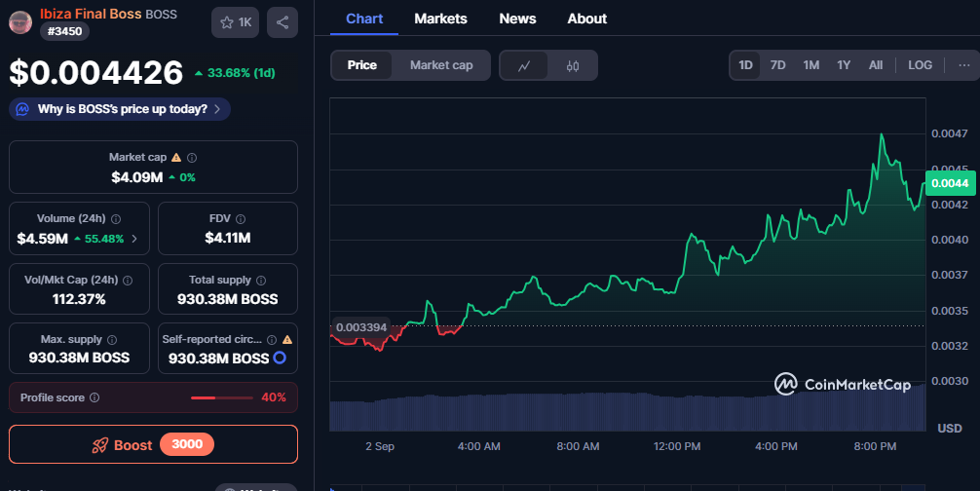Click the $4.09M market cap value

[x=137, y=177]
